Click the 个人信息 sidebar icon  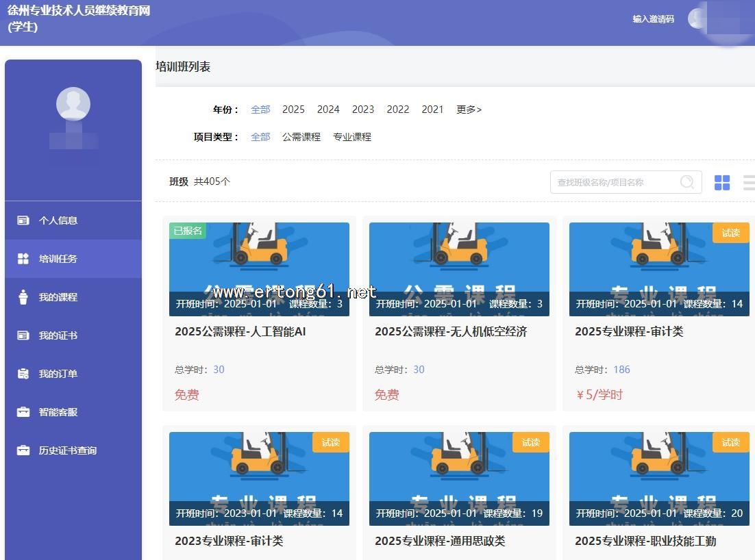[x=23, y=220]
